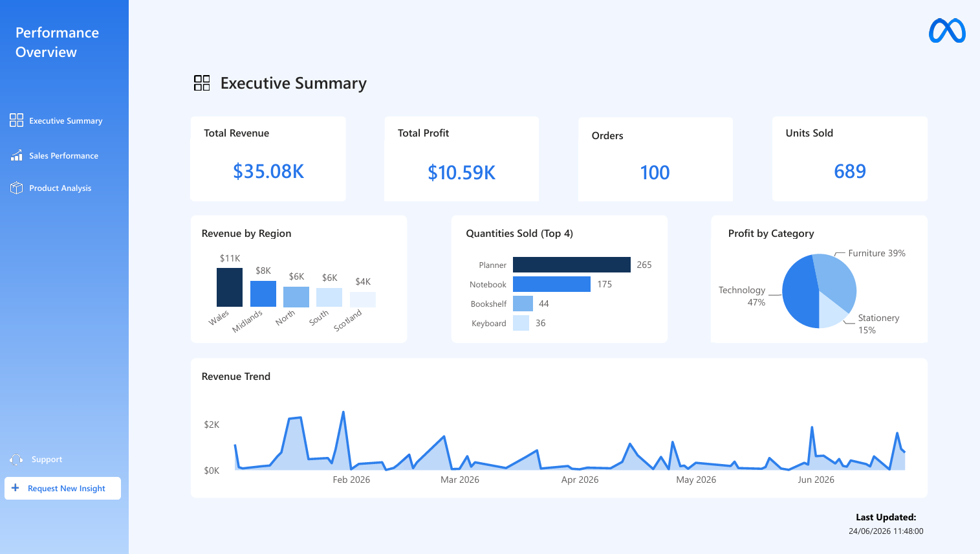Viewport: 980px width, 554px height.
Task: Click the Planner bar in Quantities Sold
Action: pyautogui.click(x=572, y=265)
